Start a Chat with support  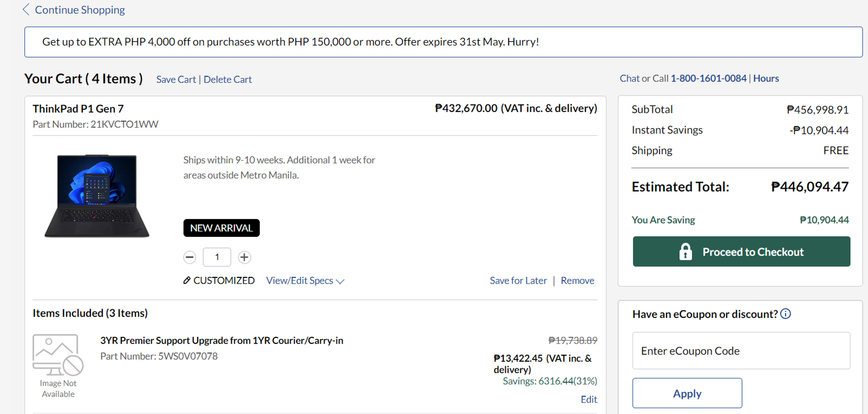(630, 78)
